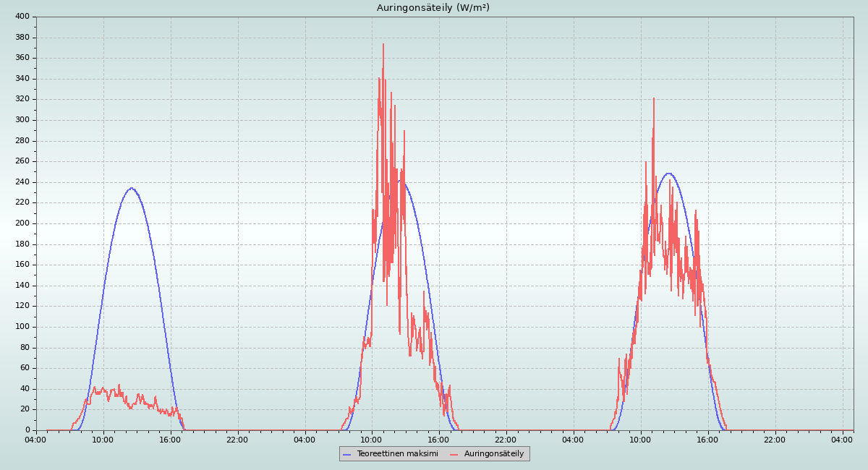
Task: Click the leftmost 04:00 x-axis label
Action: click(35, 440)
